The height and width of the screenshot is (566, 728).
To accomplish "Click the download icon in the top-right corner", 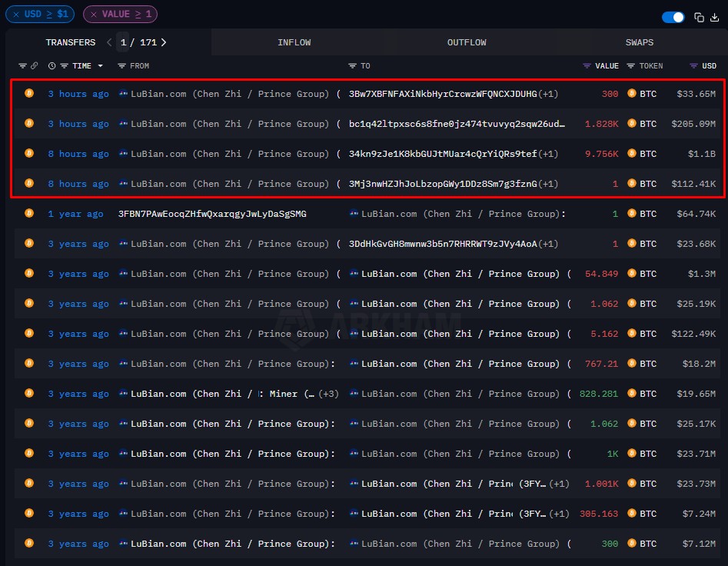I will [x=715, y=17].
